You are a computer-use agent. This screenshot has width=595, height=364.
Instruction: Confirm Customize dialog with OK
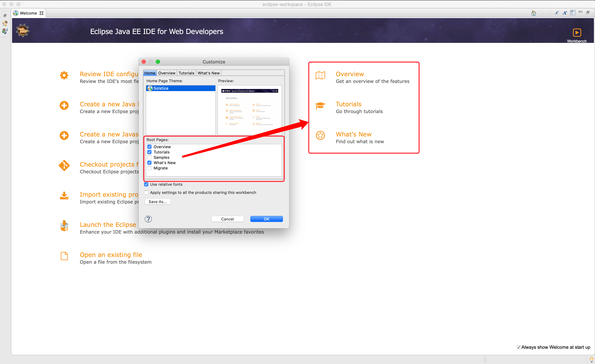pyautogui.click(x=266, y=219)
